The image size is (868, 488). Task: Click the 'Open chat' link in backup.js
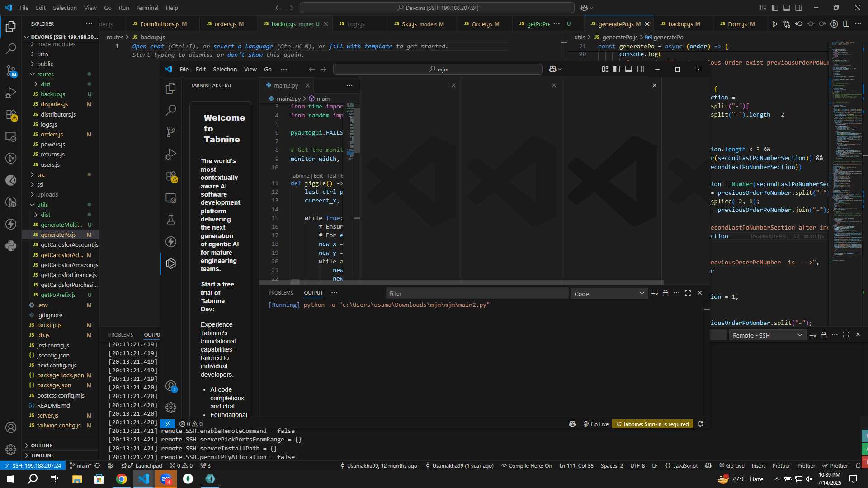point(148,47)
